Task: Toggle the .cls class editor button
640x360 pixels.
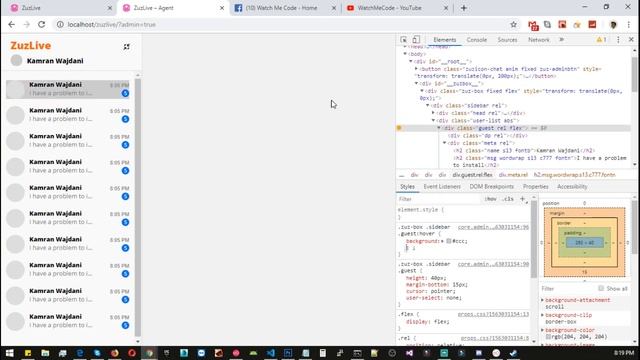Action: tap(507, 199)
